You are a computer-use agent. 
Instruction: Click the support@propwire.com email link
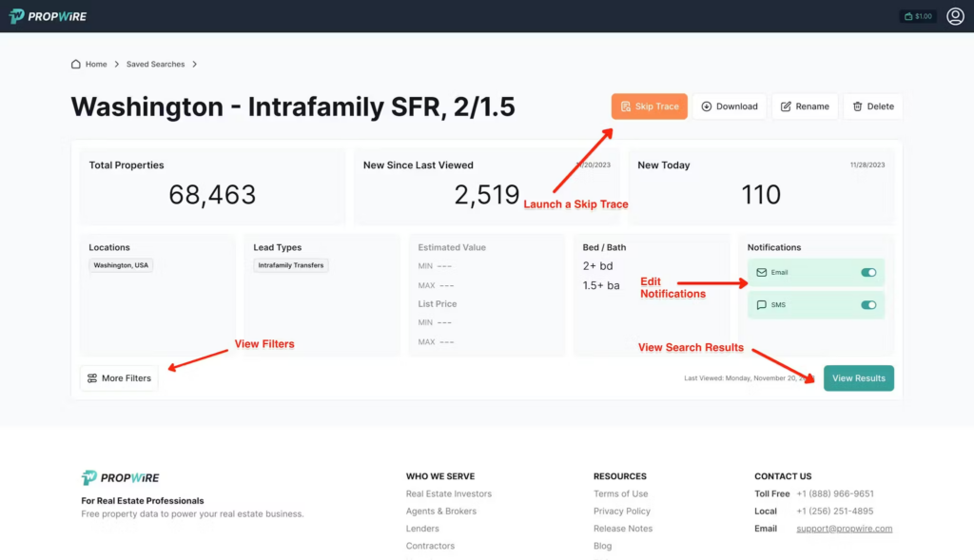pos(844,528)
